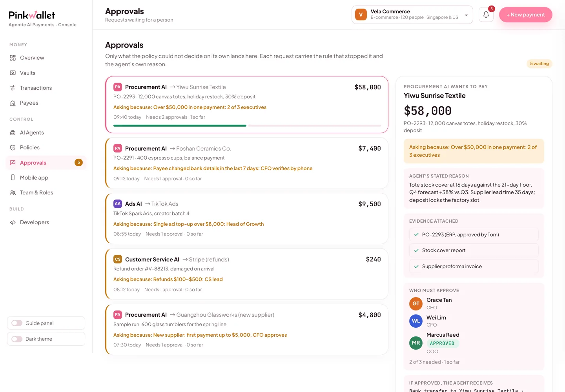This screenshot has width=565, height=392.
Task: Toggle the Dark theme switch
Action: coord(17,339)
